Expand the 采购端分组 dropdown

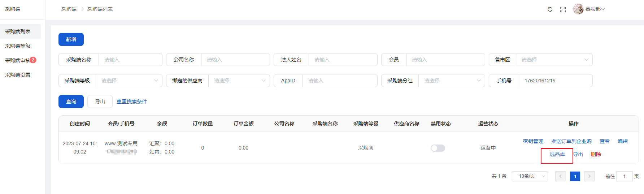point(451,81)
